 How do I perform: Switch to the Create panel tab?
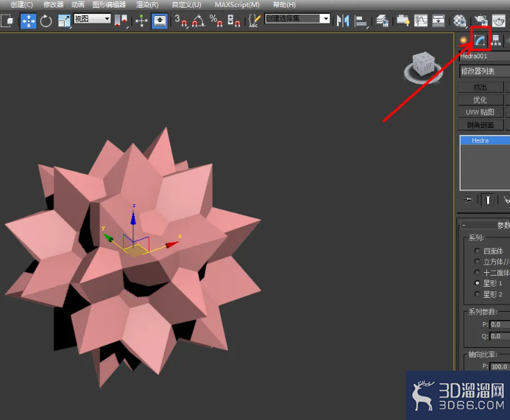[x=463, y=40]
